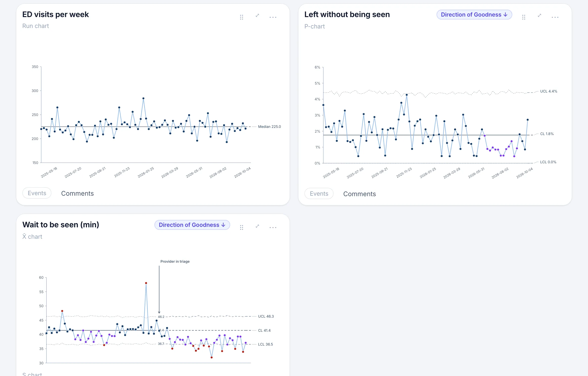Select the red outlier point near 58 minutes
The image size is (588, 376).
point(146,283)
